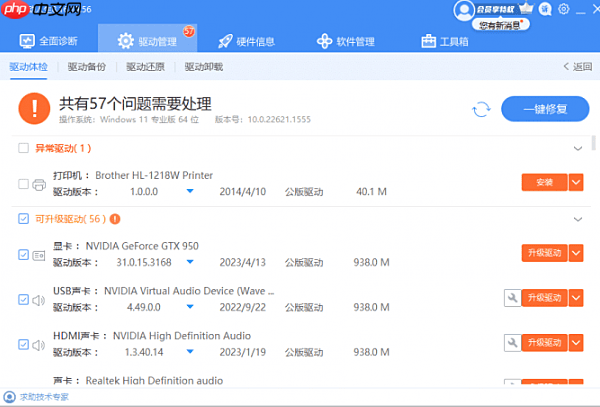
Task: Switch to the 驱动备份 sub-tab
Action: (x=87, y=67)
